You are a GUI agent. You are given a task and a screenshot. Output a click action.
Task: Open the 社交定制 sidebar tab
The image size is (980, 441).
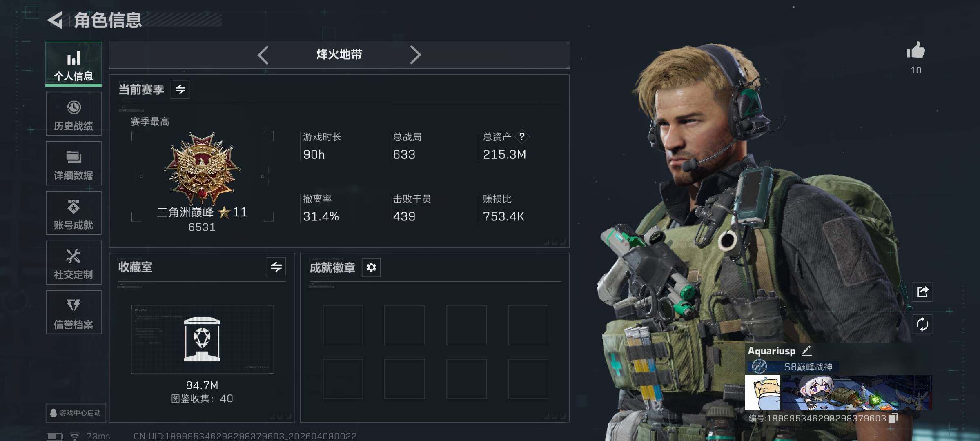point(73,263)
